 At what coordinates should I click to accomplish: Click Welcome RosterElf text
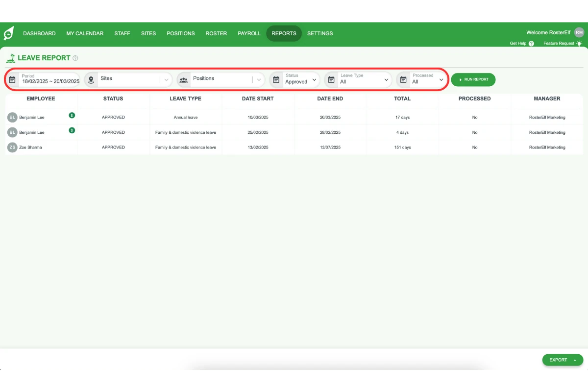coord(548,33)
